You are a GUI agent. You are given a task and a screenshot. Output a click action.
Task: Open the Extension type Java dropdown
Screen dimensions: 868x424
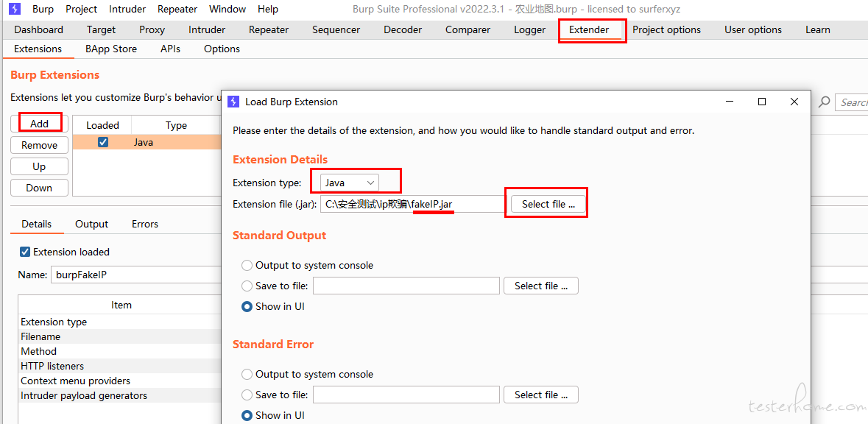350,183
